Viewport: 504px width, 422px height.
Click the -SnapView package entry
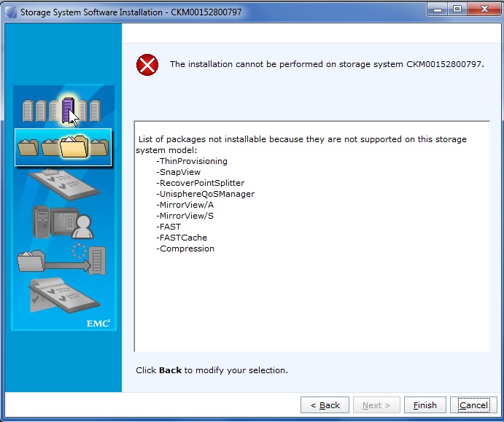tap(178, 172)
